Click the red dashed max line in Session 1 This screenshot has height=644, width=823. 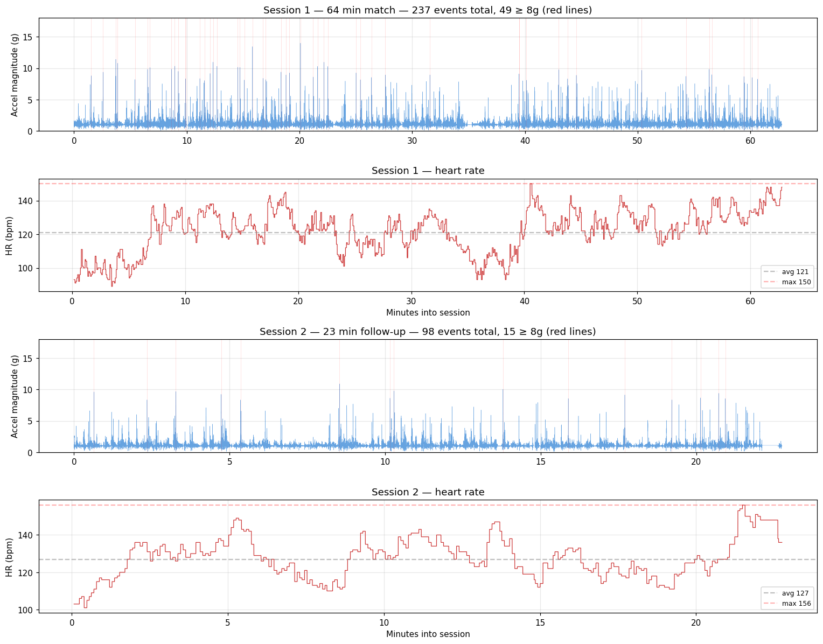point(377,184)
